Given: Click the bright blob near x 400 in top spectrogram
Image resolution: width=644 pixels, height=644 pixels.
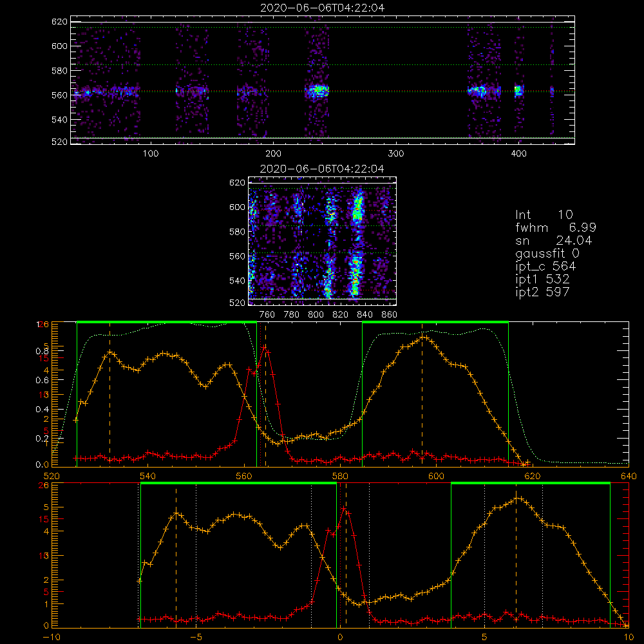Looking at the screenshot, I should (x=518, y=91).
